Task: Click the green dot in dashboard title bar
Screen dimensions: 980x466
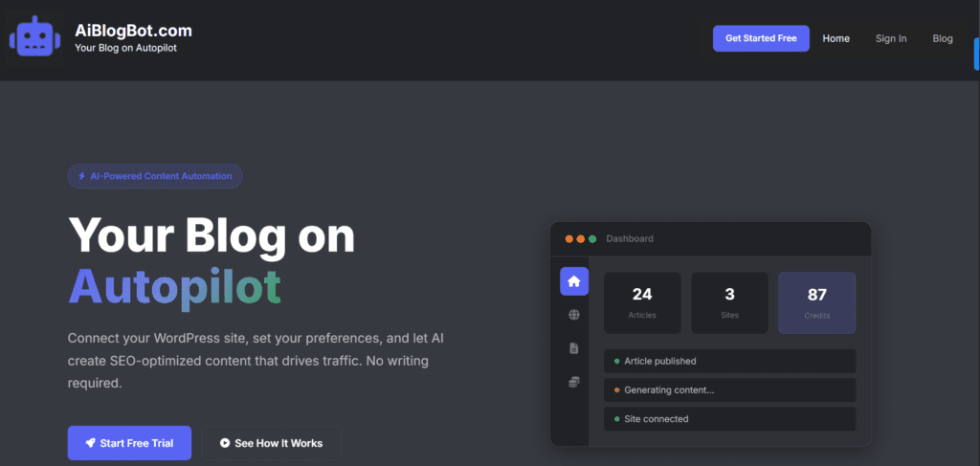Action: pos(592,238)
